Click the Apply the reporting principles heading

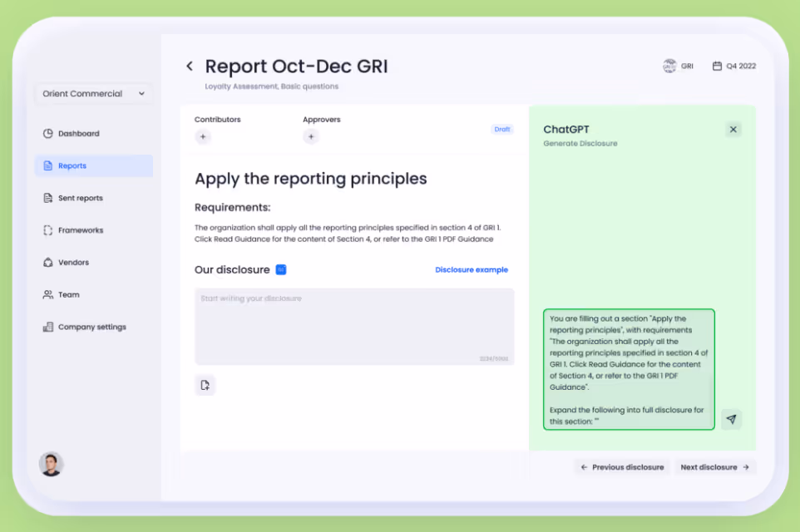[311, 179]
